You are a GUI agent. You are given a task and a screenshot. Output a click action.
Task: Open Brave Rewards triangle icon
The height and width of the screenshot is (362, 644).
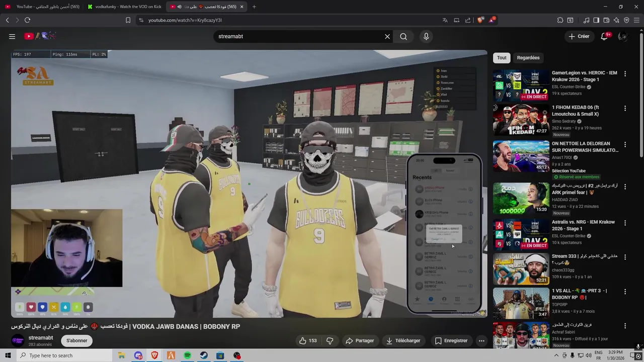(492, 20)
